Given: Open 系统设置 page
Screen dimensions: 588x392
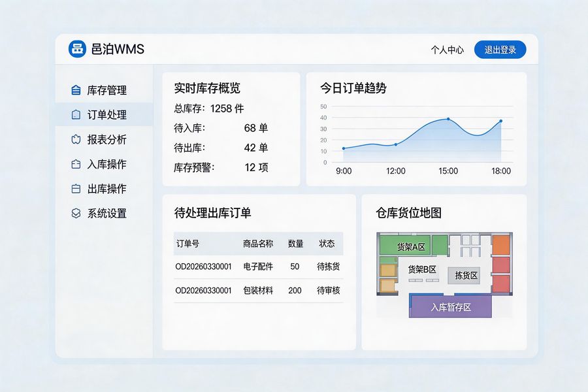Looking at the screenshot, I should (105, 214).
